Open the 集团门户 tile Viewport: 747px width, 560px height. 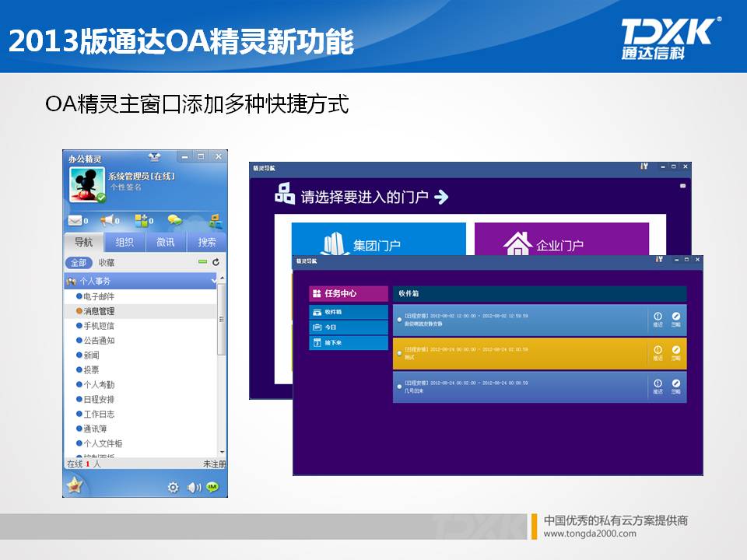pos(379,239)
